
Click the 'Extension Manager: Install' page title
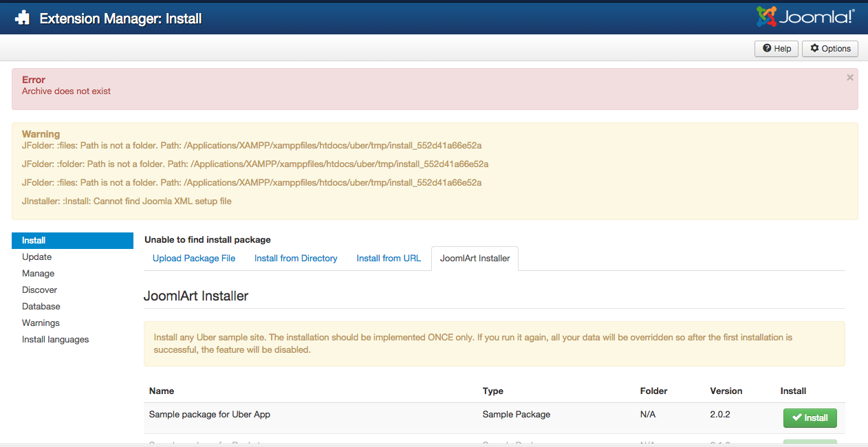pos(121,19)
